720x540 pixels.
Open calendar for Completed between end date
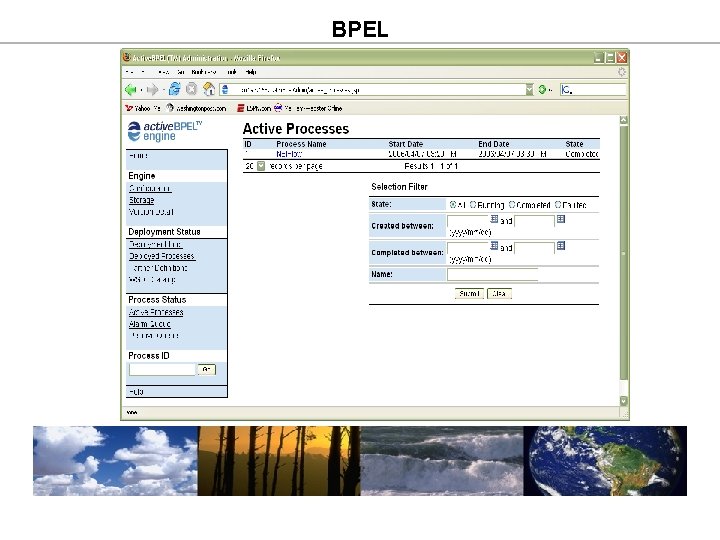click(561, 246)
